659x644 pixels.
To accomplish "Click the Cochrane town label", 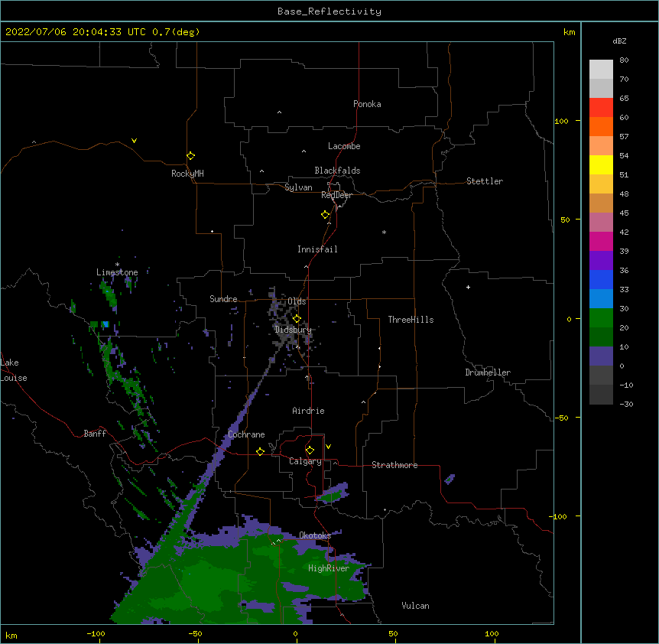I will click(x=246, y=434).
